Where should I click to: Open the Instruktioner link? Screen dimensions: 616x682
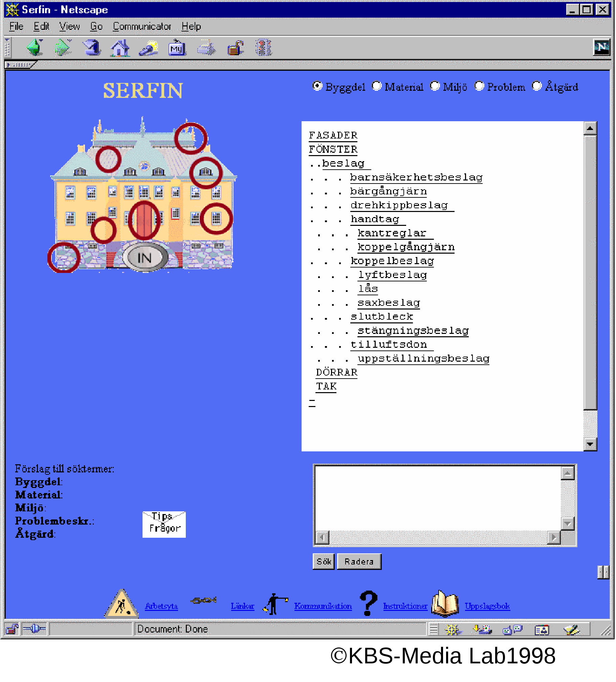405,606
